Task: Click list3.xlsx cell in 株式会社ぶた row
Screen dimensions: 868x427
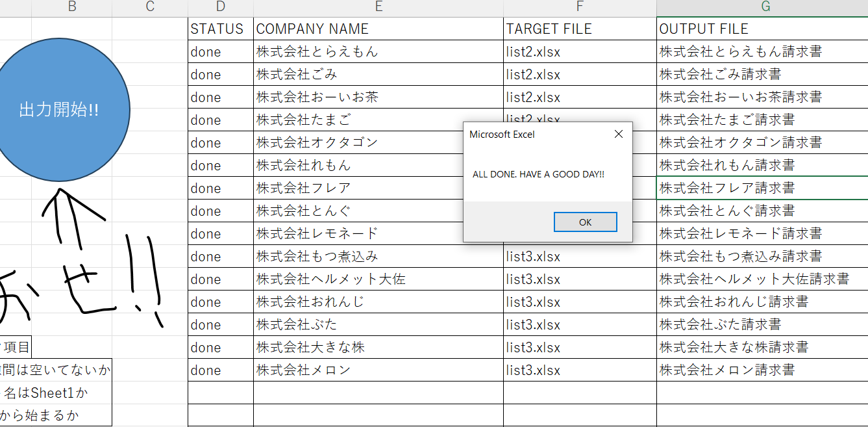Action: tap(533, 325)
